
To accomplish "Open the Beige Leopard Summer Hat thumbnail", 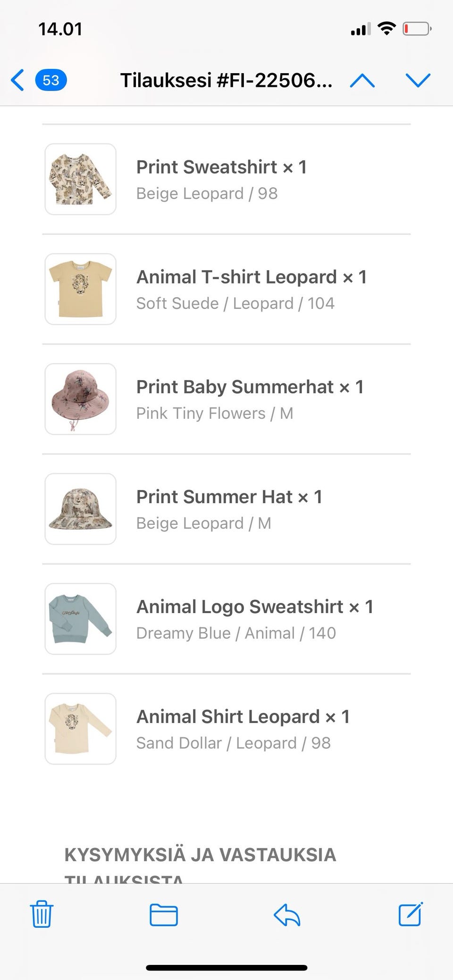I will click(x=81, y=509).
